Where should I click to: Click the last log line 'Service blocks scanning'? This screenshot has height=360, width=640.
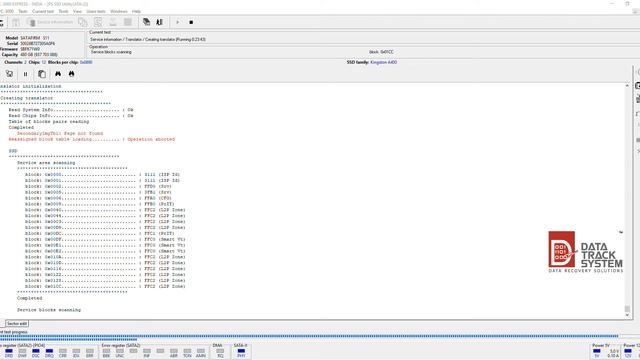(x=49, y=310)
